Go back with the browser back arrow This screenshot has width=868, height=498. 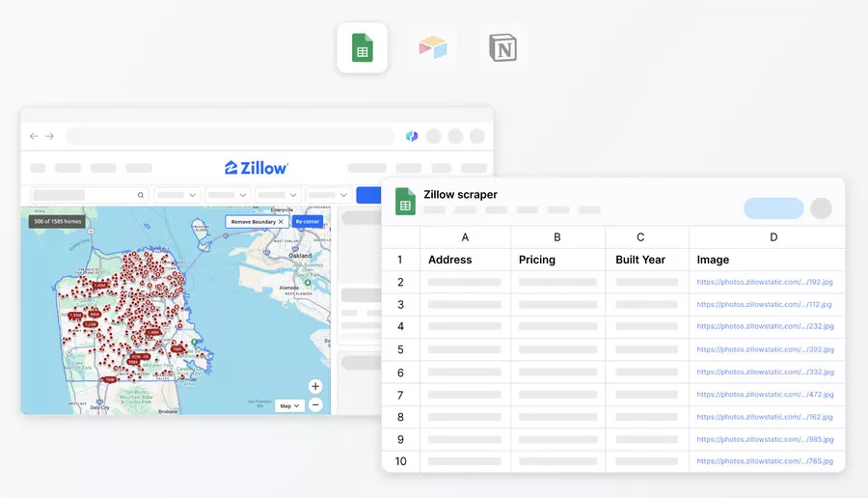[x=34, y=136]
